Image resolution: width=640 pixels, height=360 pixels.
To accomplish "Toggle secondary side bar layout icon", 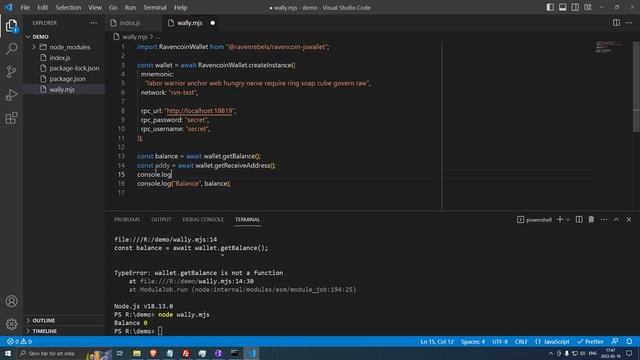I will tap(575, 7).
